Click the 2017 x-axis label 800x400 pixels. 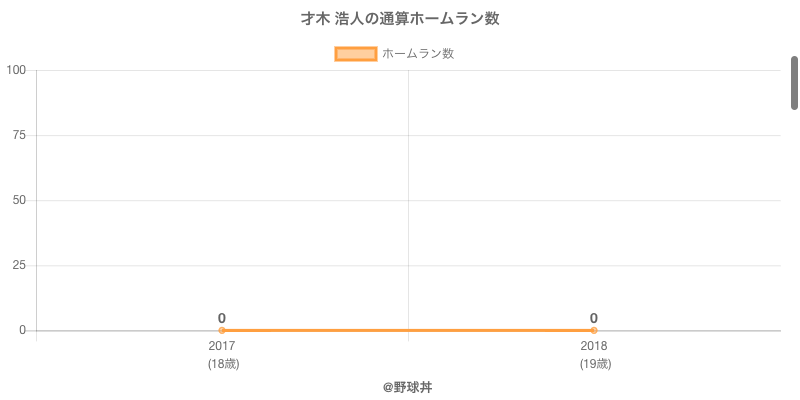click(x=222, y=346)
